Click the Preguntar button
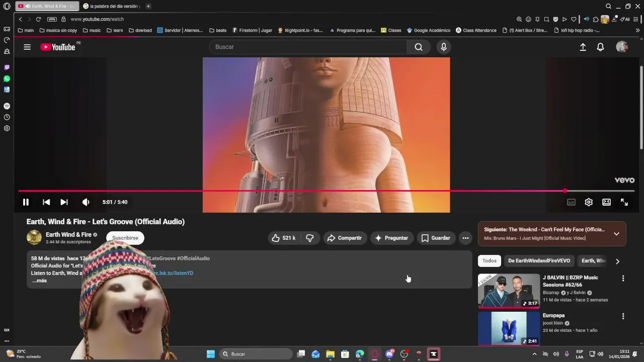Viewport: 644px width, 362px height. tap(392, 238)
